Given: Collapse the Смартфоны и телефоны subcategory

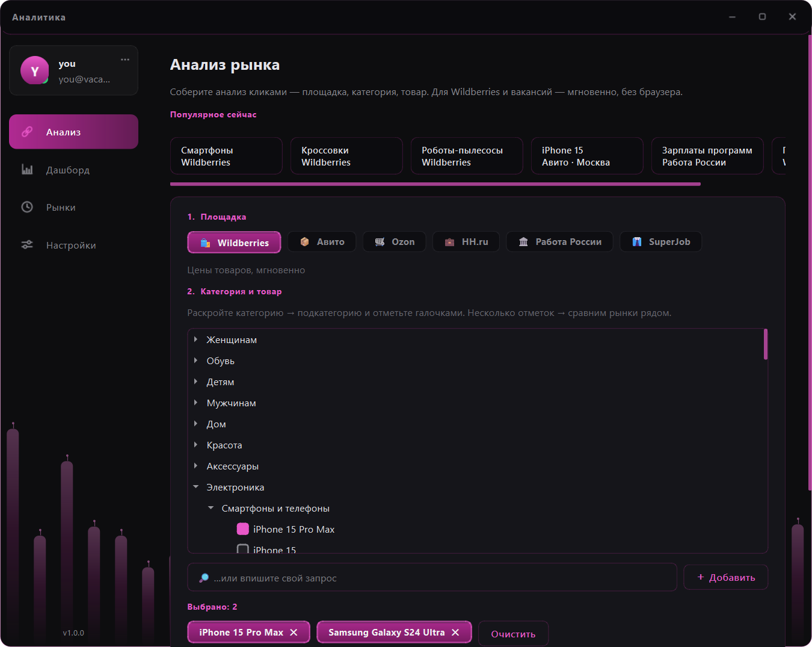Looking at the screenshot, I should pyautogui.click(x=211, y=508).
